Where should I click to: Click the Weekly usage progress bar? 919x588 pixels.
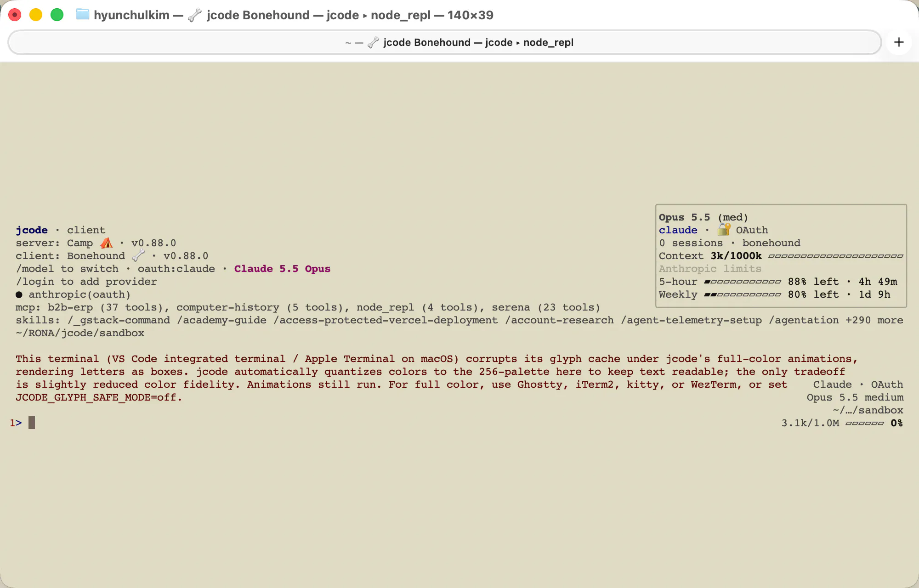click(743, 294)
